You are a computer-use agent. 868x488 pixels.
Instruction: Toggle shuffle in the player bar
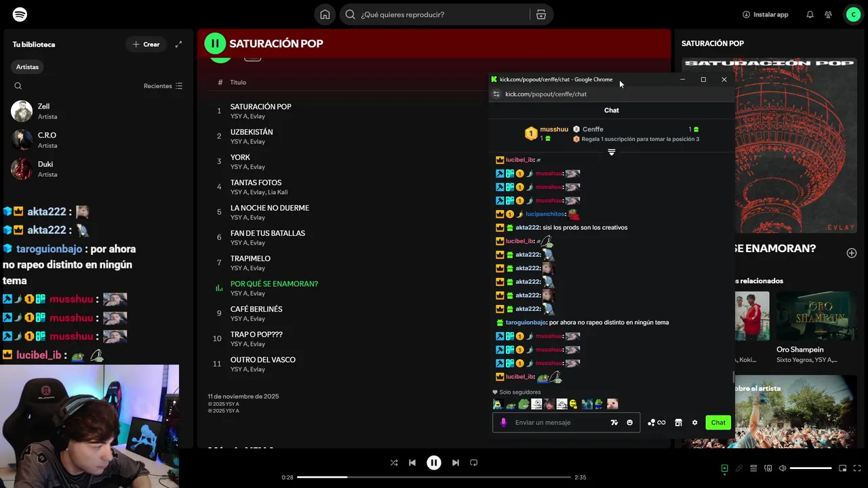pyautogui.click(x=394, y=463)
